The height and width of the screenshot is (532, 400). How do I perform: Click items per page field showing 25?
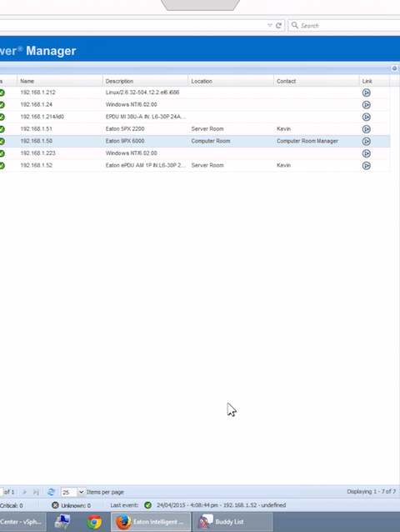[69, 492]
